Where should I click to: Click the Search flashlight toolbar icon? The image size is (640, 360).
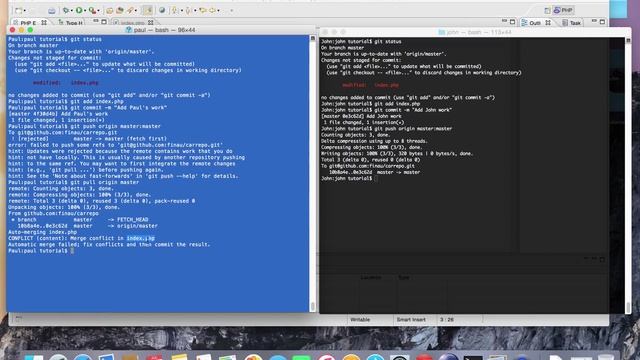tap(130, 10)
